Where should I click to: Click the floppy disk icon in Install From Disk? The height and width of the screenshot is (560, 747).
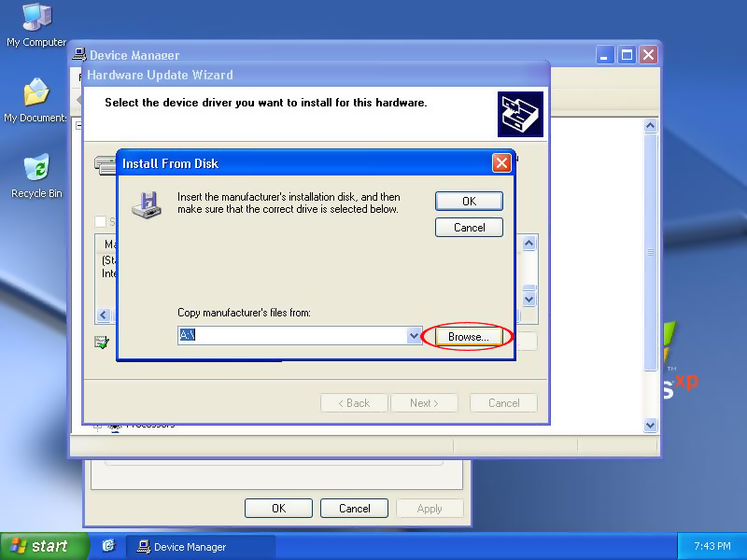point(147,204)
